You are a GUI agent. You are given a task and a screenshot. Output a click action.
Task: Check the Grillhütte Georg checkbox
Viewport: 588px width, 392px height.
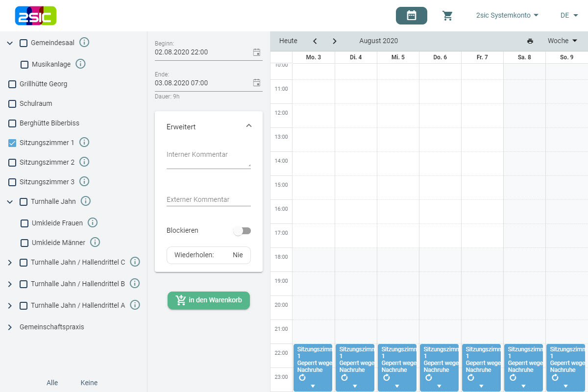[13, 84]
